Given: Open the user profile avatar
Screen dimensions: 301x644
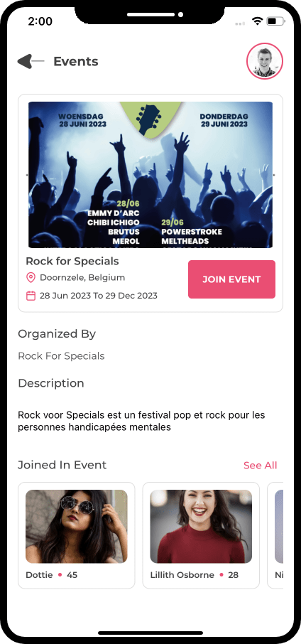Looking at the screenshot, I should pos(265,61).
